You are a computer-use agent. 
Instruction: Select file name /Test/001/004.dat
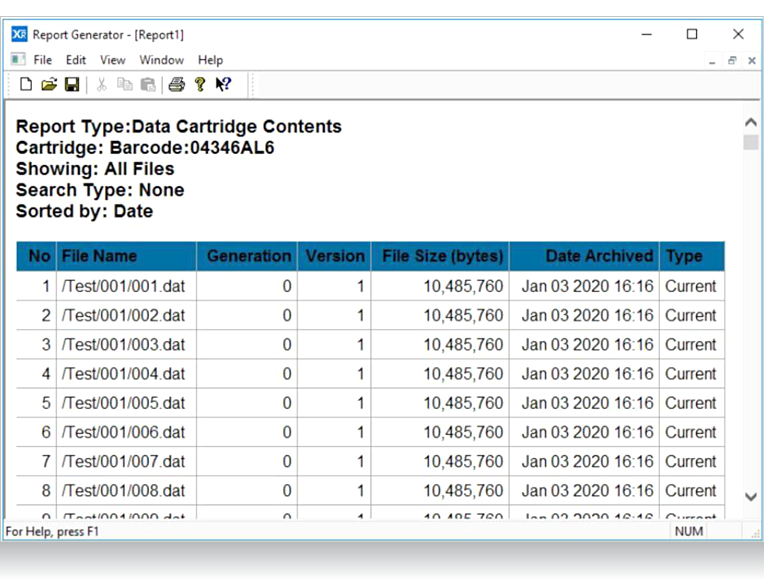[x=123, y=374]
